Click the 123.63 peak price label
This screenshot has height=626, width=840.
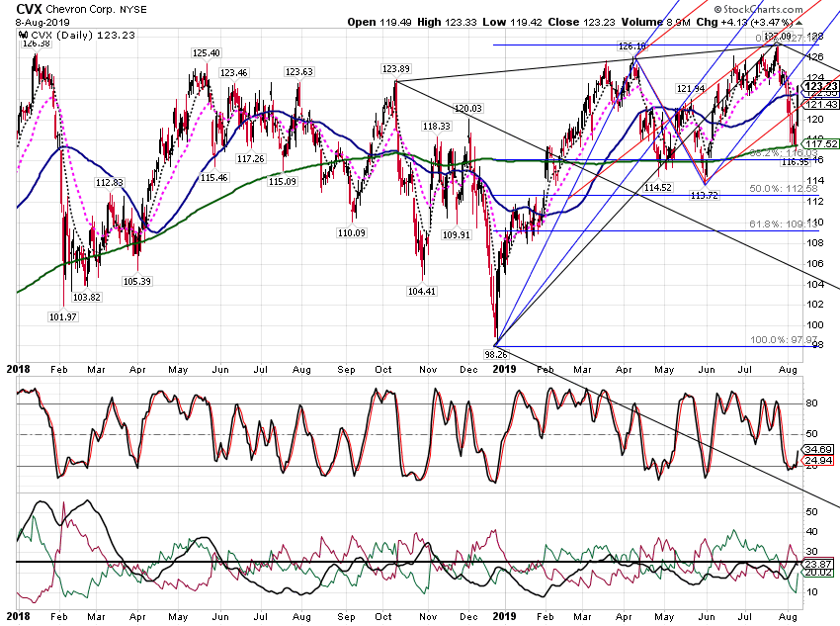click(298, 72)
